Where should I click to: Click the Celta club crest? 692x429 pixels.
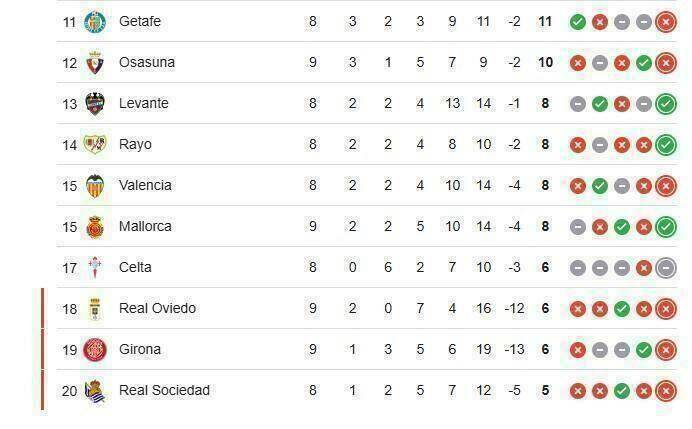coord(96,267)
